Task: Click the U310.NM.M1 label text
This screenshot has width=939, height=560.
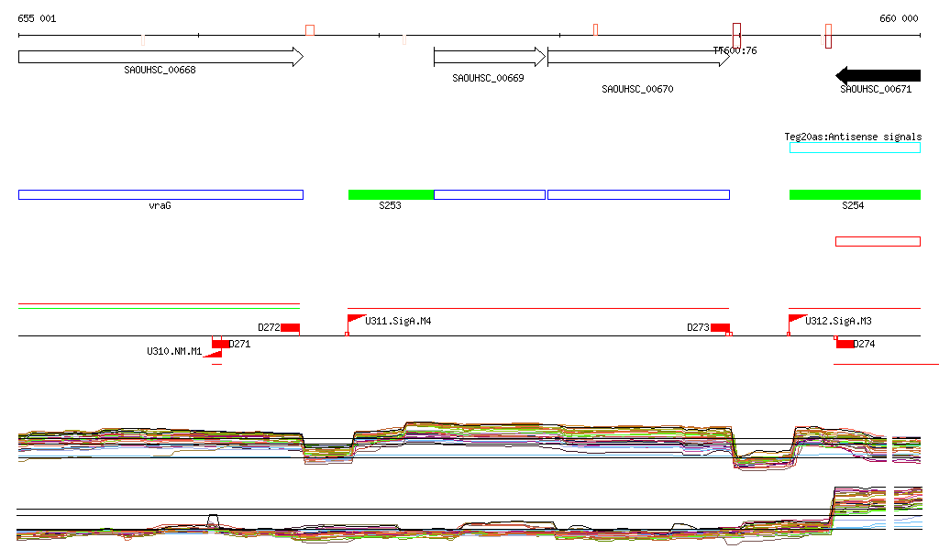Action: coord(174,351)
